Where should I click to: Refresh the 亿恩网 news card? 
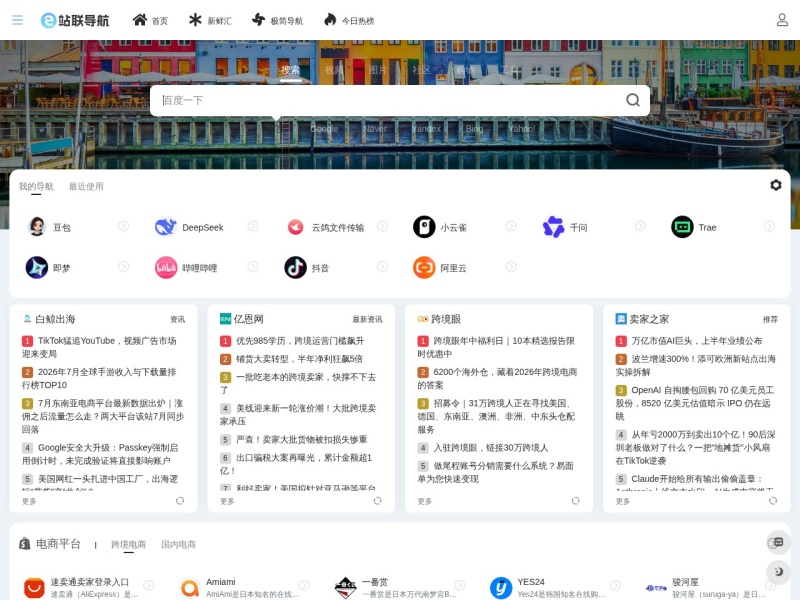[377, 501]
